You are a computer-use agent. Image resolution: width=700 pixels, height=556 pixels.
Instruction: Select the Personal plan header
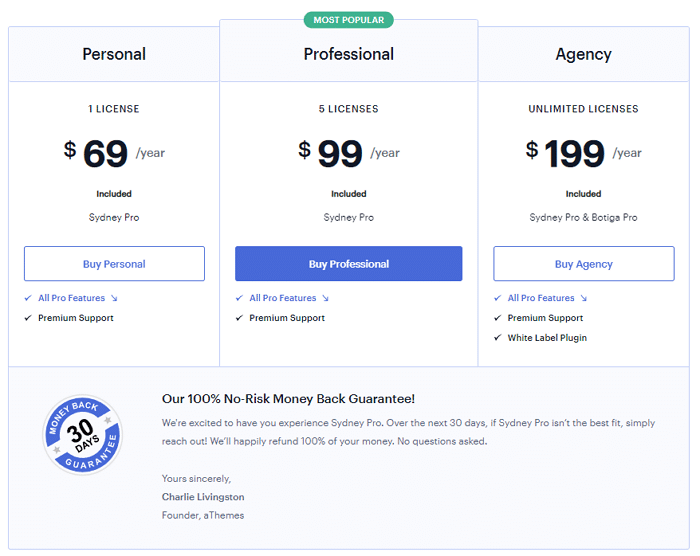point(114,54)
